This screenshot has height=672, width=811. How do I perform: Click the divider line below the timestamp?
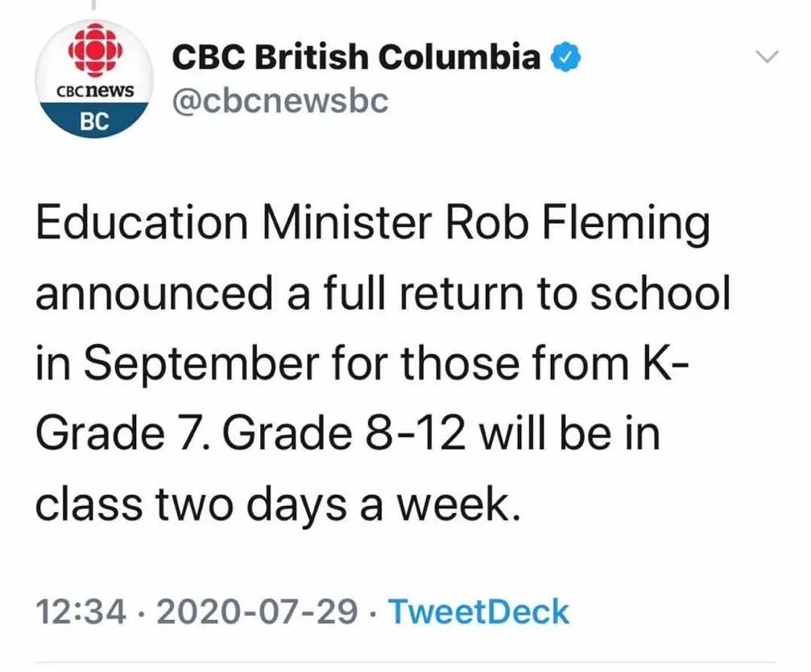pos(406,662)
